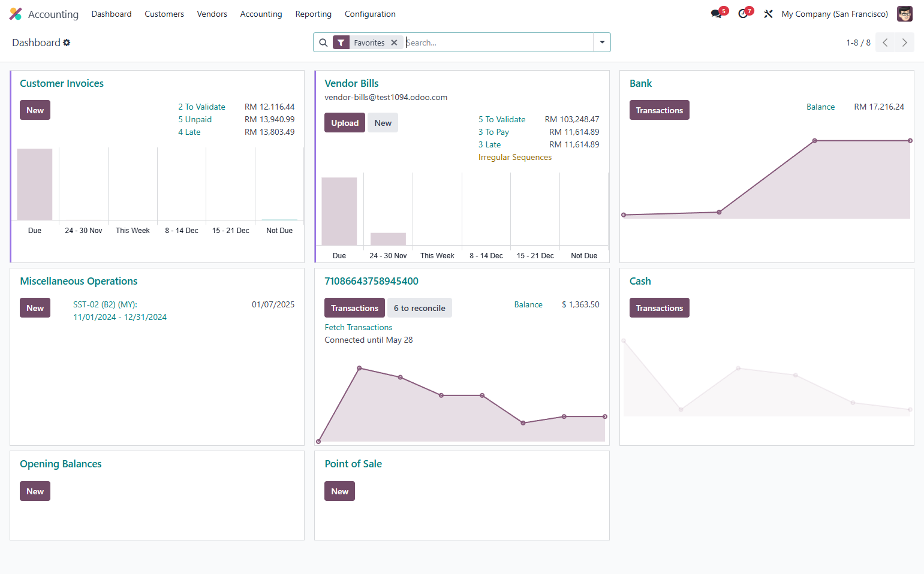924x574 pixels.
Task: Click the search magnifier icon
Action: click(323, 43)
